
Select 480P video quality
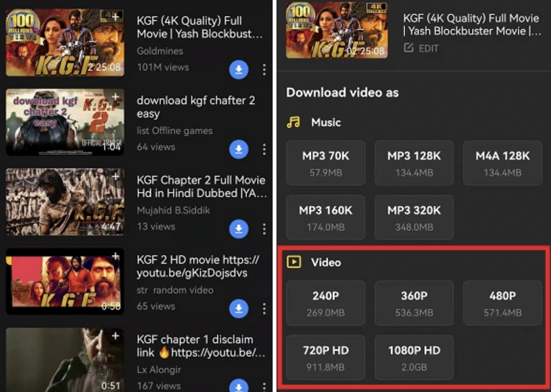(503, 303)
